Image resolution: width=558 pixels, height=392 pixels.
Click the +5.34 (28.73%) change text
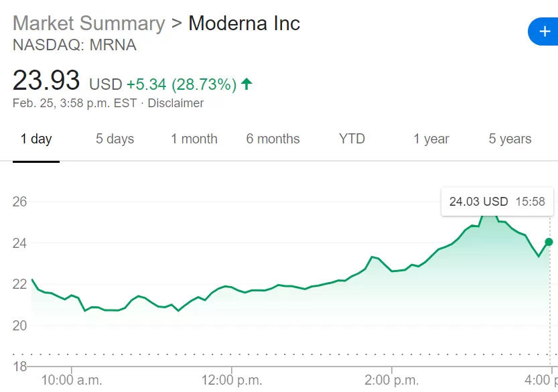[182, 84]
